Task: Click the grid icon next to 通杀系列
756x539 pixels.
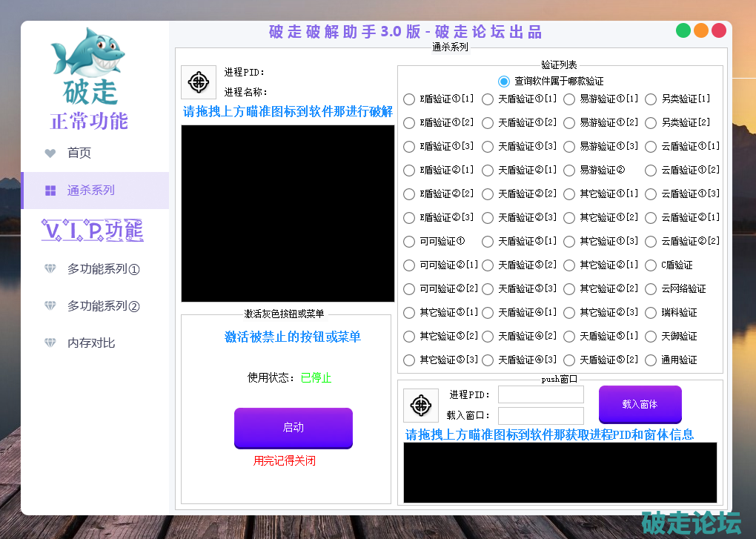Action: [x=50, y=190]
